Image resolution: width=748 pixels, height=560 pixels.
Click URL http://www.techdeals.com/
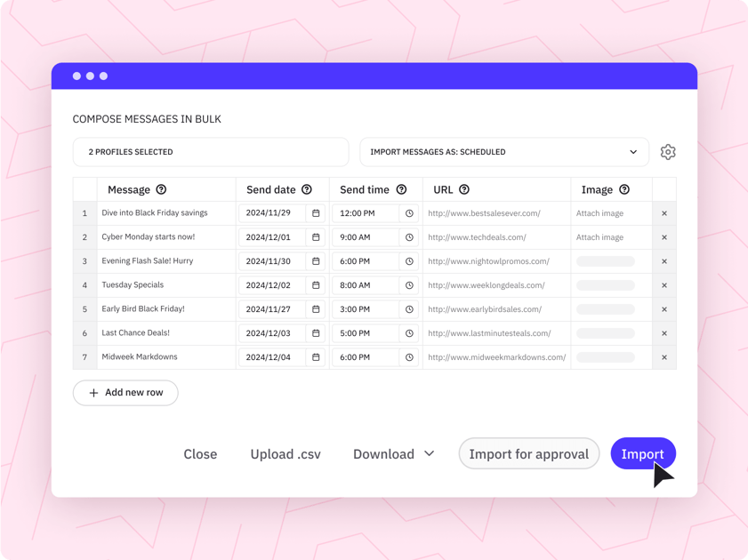(477, 236)
